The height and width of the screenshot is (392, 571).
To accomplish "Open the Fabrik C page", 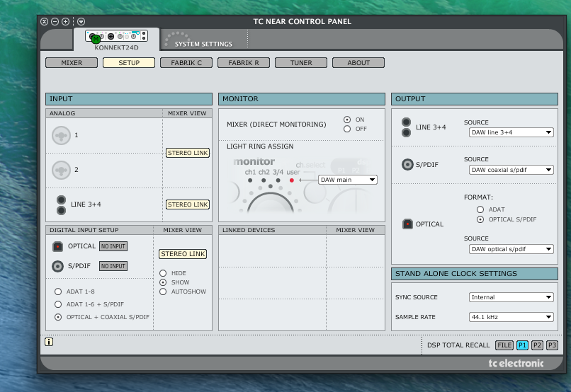I will click(x=186, y=63).
